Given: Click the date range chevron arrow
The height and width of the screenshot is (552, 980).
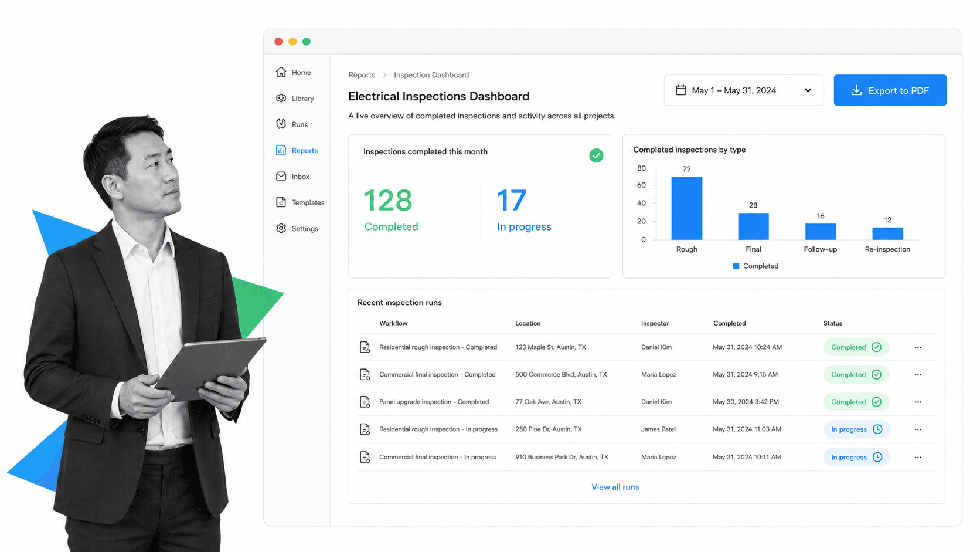Looking at the screenshot, I should (x=808, y=90).
